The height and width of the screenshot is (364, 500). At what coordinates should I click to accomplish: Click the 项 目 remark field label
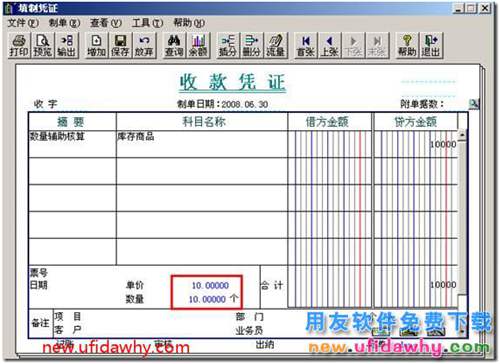(68, 316)
